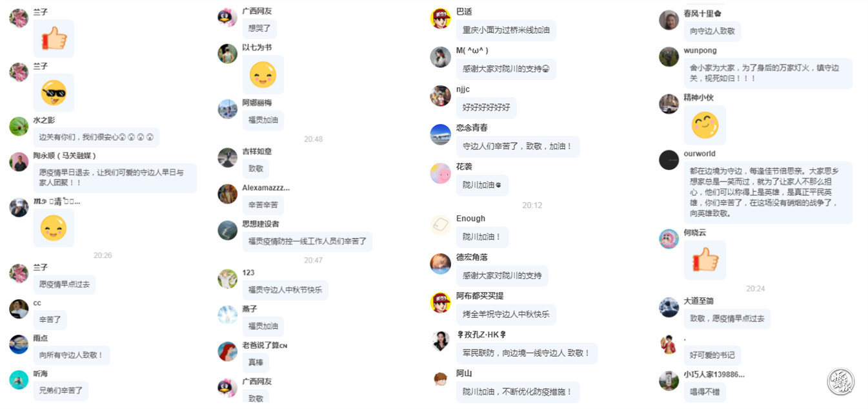Click the 20:48 timestamp divider

pyautogui.click(x=314, y=139)
